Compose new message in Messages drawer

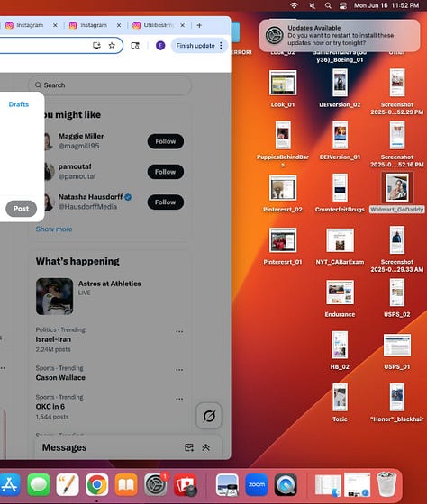tap(189, 447)
